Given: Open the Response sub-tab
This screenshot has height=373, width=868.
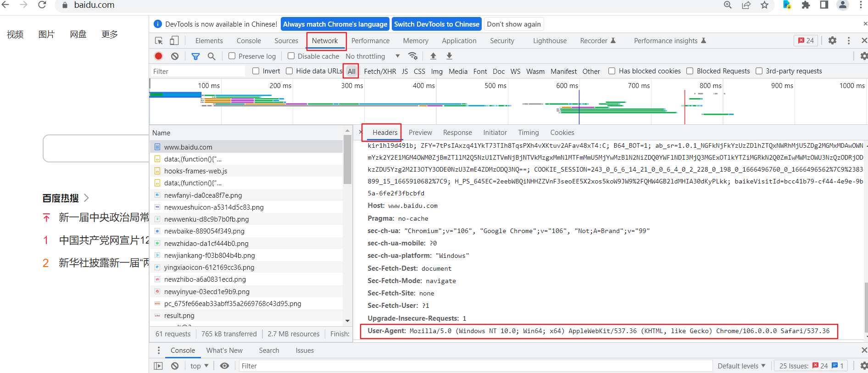Looking at the screenshot, I should (457, 133).
